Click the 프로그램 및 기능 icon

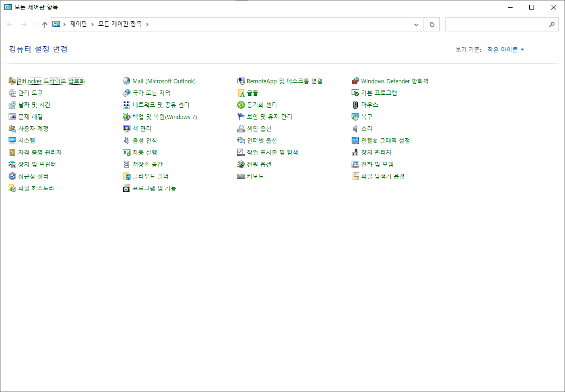126,188
